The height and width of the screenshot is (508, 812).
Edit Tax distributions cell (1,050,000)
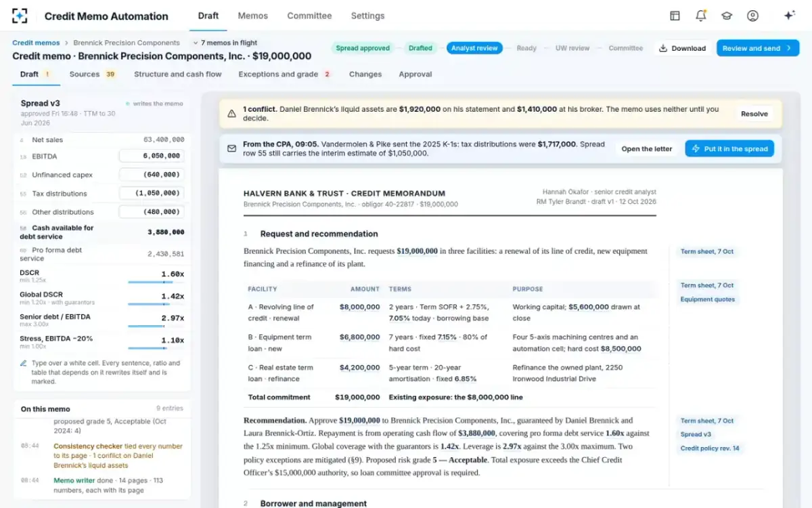(x=152, y=193)
